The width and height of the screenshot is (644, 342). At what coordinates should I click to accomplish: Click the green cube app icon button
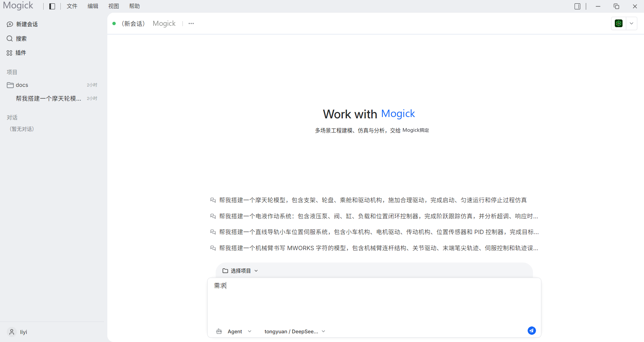click(619, 23)
